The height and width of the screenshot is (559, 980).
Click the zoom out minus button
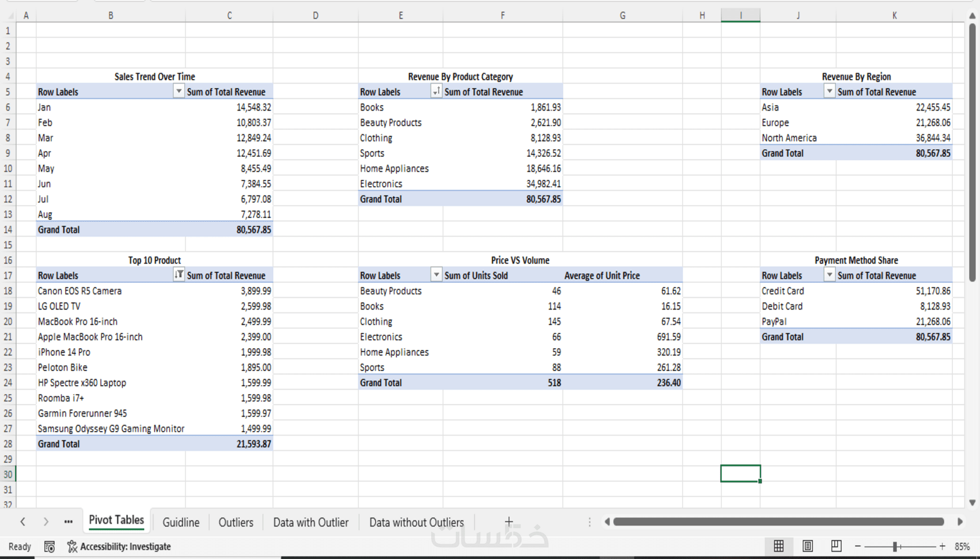tap(858, 546)
